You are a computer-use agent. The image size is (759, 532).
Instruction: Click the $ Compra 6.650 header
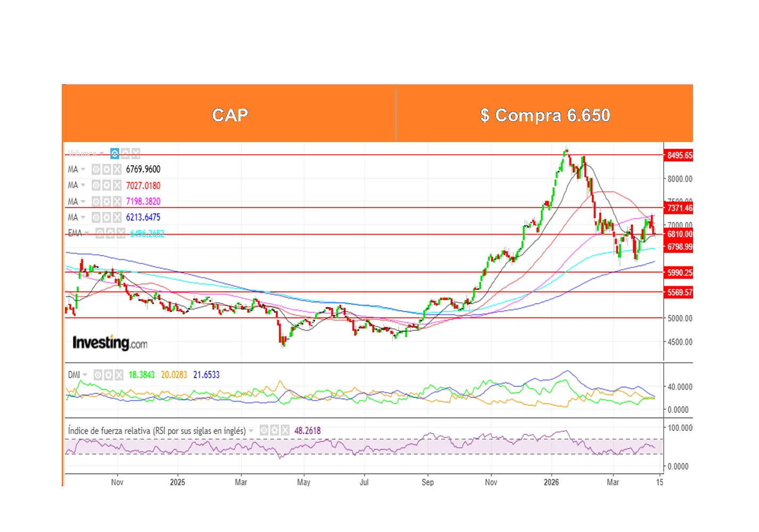pos(544,114)
